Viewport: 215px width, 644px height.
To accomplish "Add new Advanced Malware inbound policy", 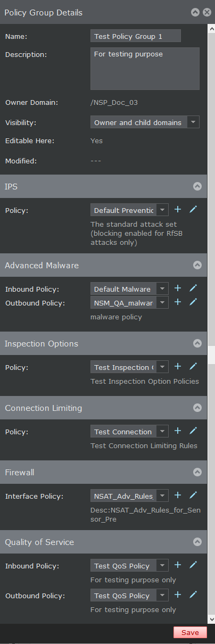I will pos(178,288).
